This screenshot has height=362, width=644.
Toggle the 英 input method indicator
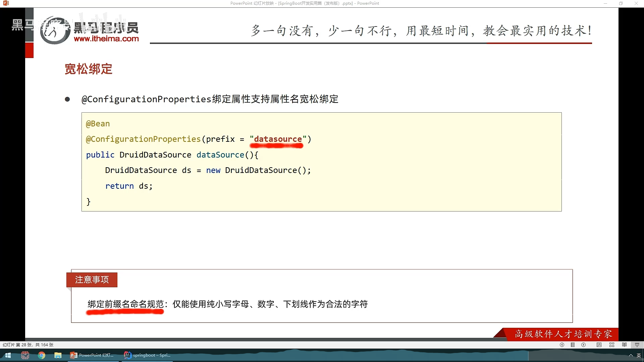coord(639,355)
